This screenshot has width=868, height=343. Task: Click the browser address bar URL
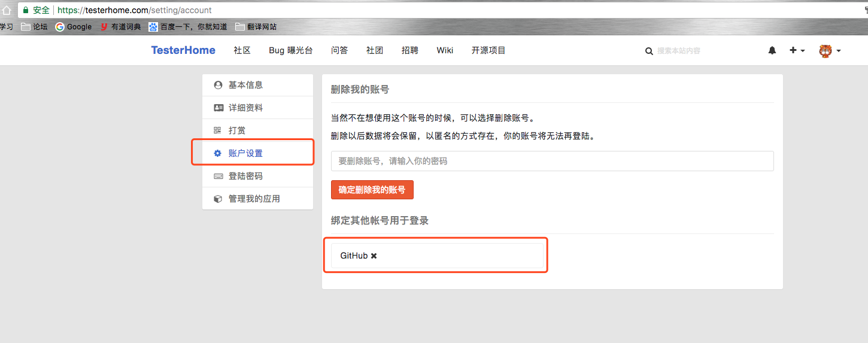point(135,10)
